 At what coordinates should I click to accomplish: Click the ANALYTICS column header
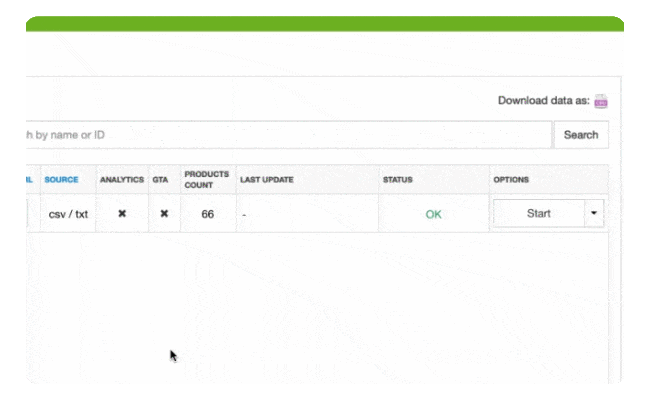(122, 179)
